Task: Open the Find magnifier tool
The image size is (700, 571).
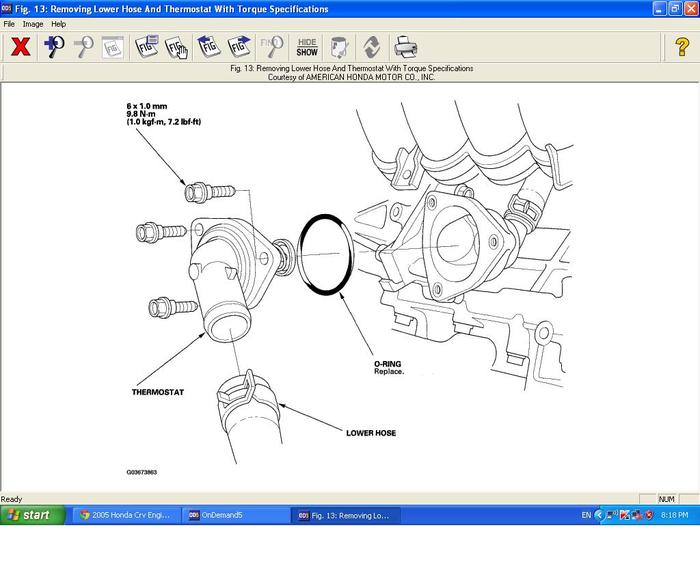Action: pyautogui.click(x=272, y=47)
